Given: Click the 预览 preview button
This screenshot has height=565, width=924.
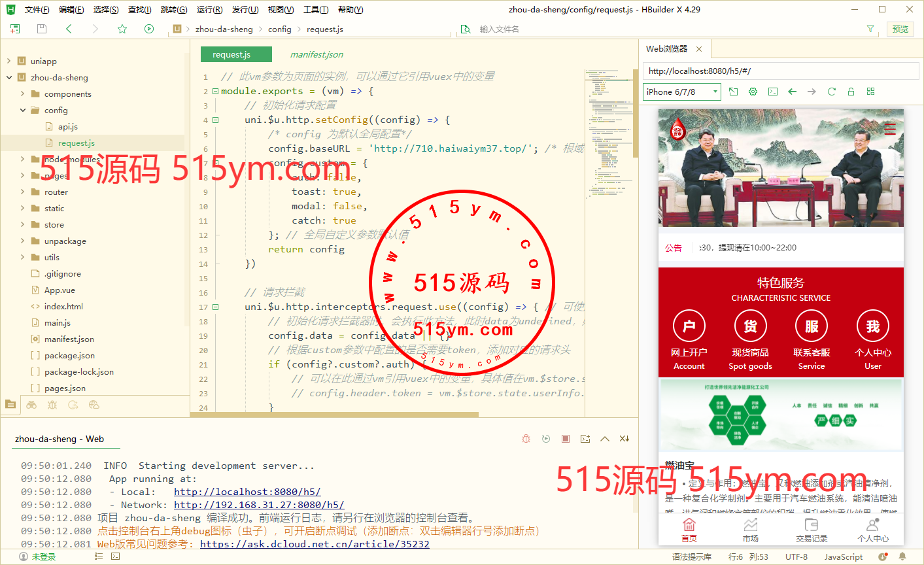Looking at the screenshot, I should point(900,29).
